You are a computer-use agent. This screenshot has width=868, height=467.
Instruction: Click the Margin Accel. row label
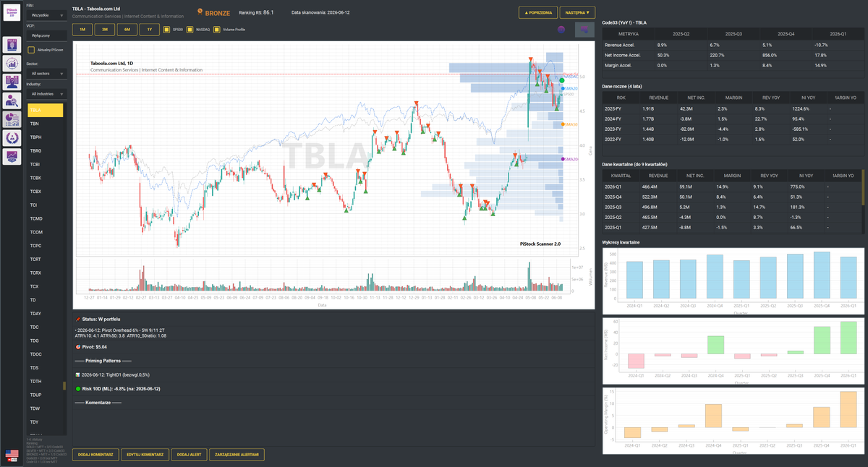pos(618,65)
